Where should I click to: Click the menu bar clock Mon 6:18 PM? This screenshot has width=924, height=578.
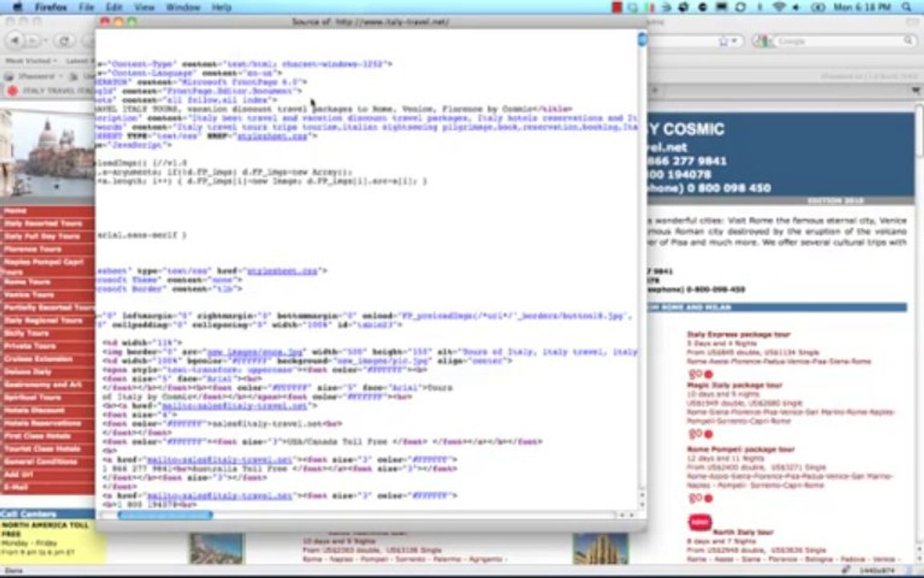click(x=863, y=7)
